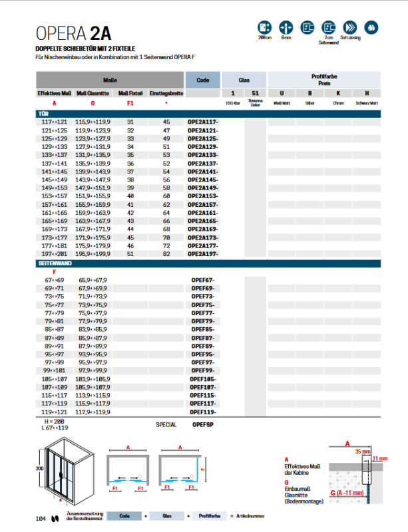The image size is (408, 532).
Task: Click code 'OPE2A169-'
Action: (203, 229)
